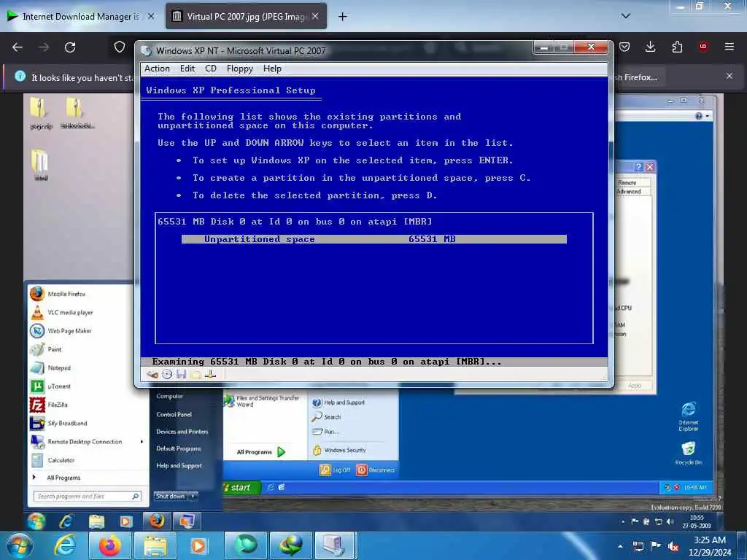
Task: Select VLC media player in the pictured Start menu
Action: pyautogui.click(x=70, y=312)
